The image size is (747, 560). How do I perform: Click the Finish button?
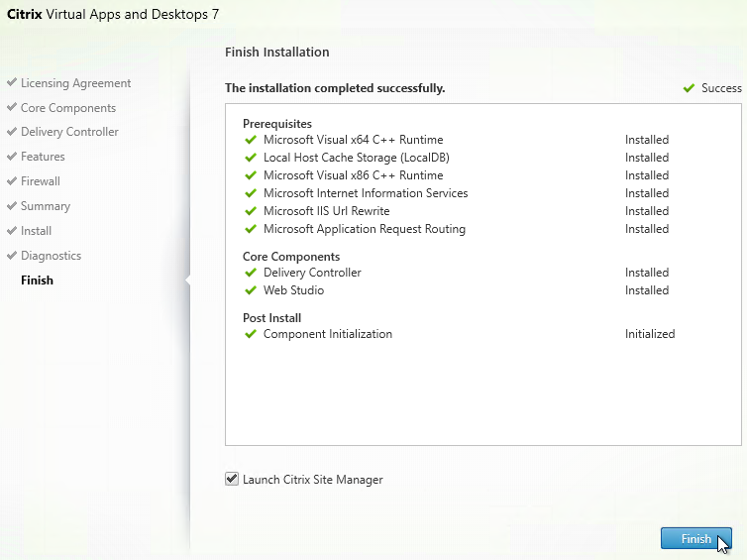695,538
